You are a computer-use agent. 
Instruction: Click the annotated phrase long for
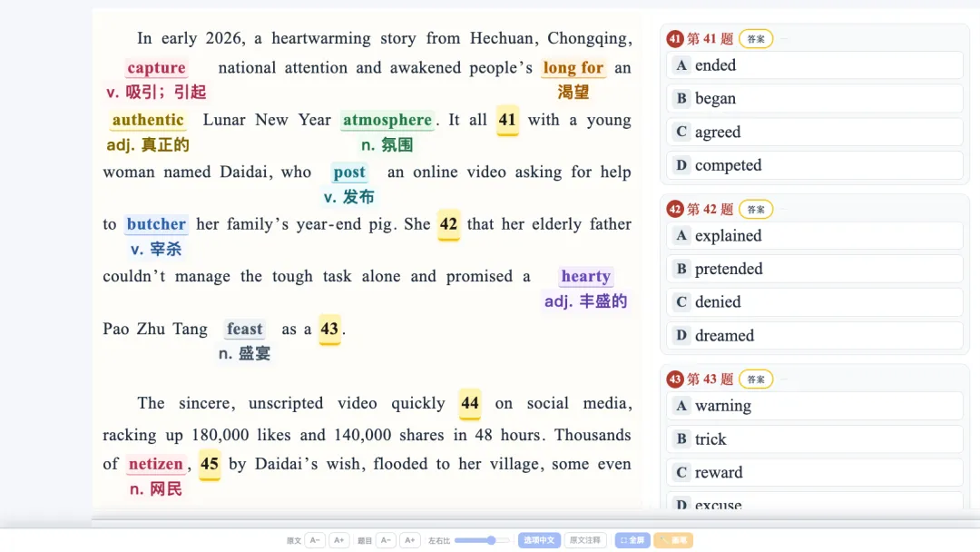pyautogui.click(x=573, y=67)
